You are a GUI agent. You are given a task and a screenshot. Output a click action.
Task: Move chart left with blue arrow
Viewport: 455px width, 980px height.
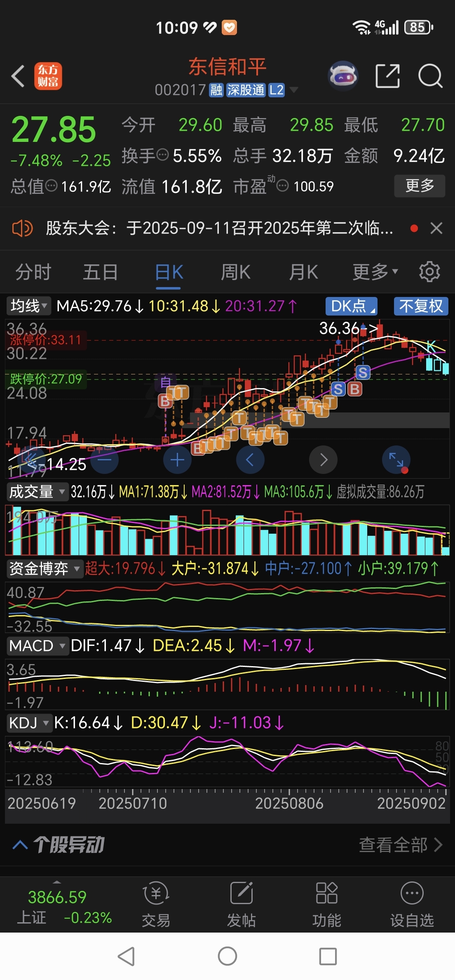click(x=250, y=459)
